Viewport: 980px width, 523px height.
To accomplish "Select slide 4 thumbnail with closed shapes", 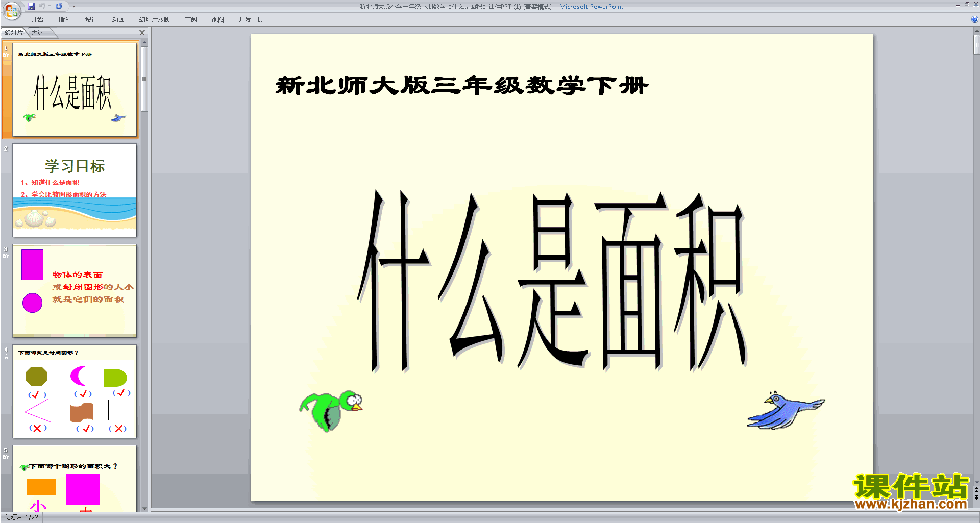I will pyautogui.click(x=75, y=391).
